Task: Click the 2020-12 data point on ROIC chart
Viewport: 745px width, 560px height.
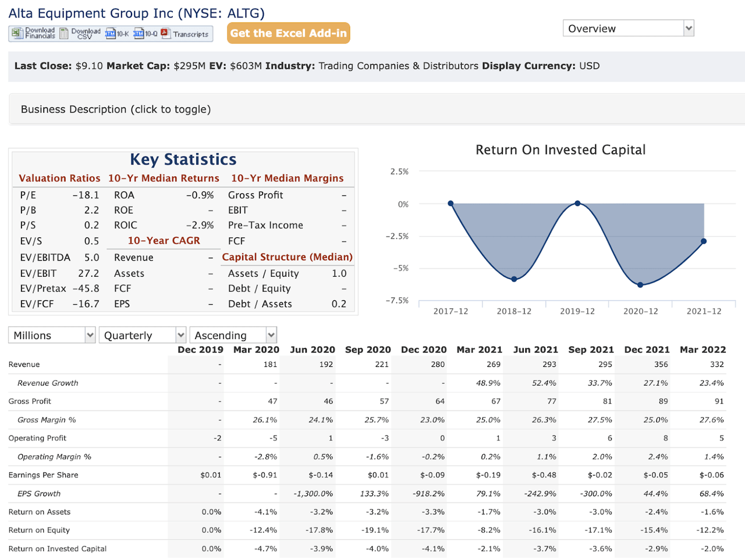Action: (x=640, y=285)
